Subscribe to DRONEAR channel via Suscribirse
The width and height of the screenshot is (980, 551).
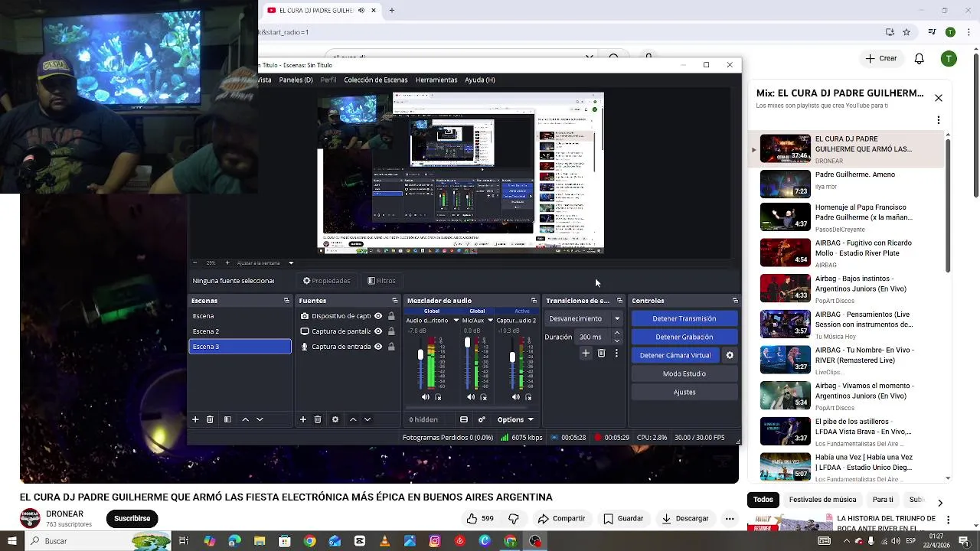(x=132, y=518)
